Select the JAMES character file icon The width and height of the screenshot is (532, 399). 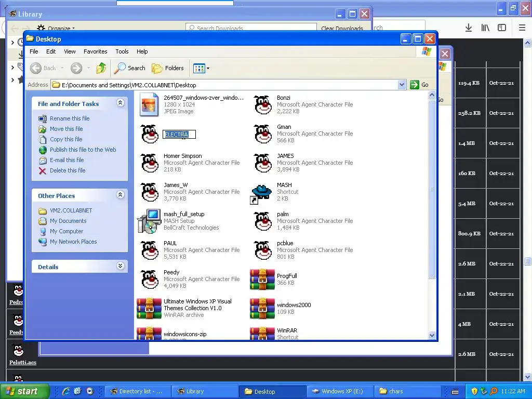[262, 163]
